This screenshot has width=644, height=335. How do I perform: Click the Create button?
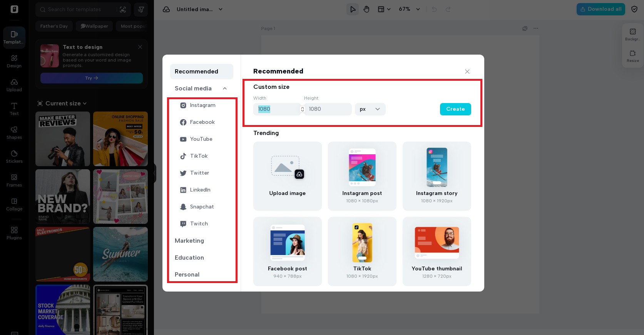point(455,109)
